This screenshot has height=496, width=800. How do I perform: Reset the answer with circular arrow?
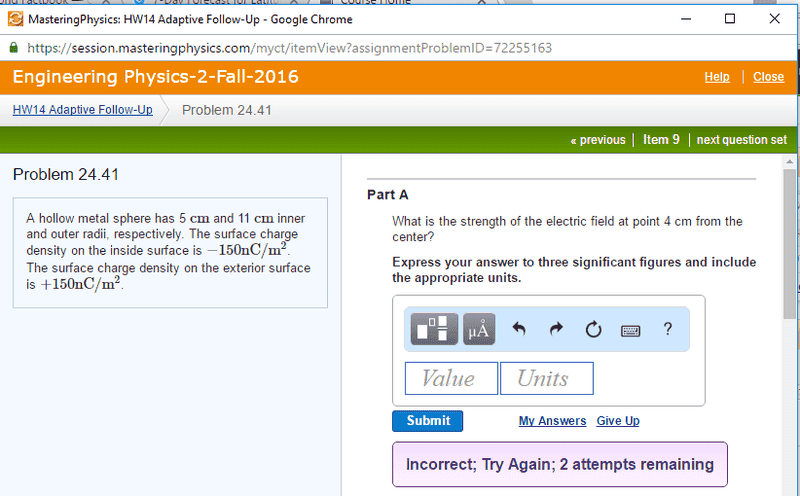coord(593,330)
